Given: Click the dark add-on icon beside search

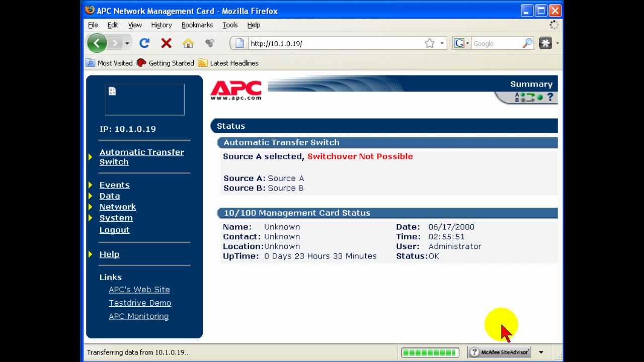Looking at the screenshot, I should (545, 43).
